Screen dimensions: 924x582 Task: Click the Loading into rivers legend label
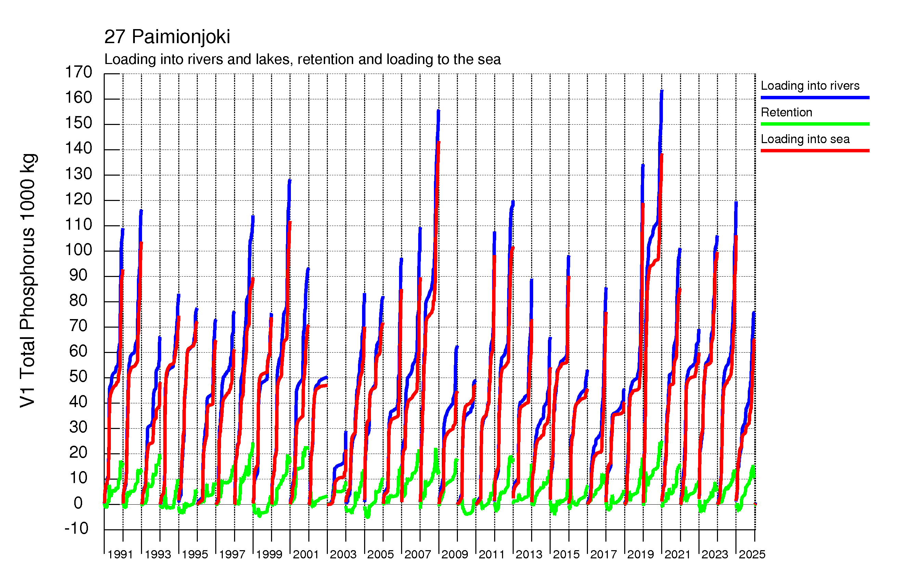[x=810, y=86]
